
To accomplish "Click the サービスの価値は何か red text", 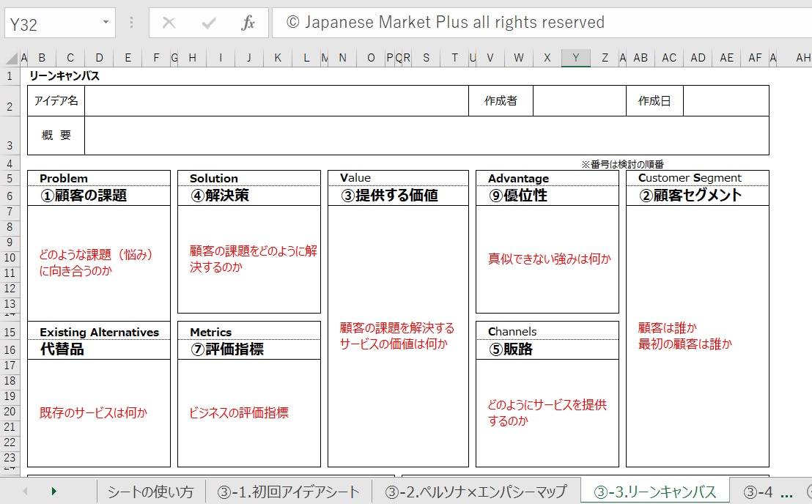I will [x=394, y=344].
